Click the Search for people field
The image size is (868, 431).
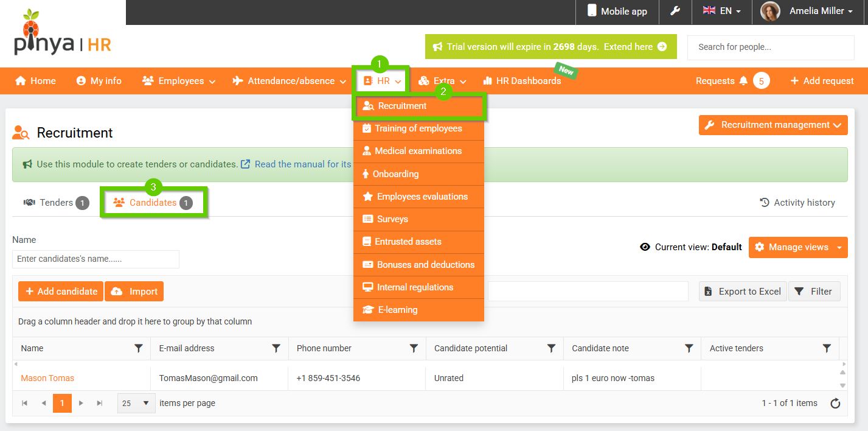771,47
